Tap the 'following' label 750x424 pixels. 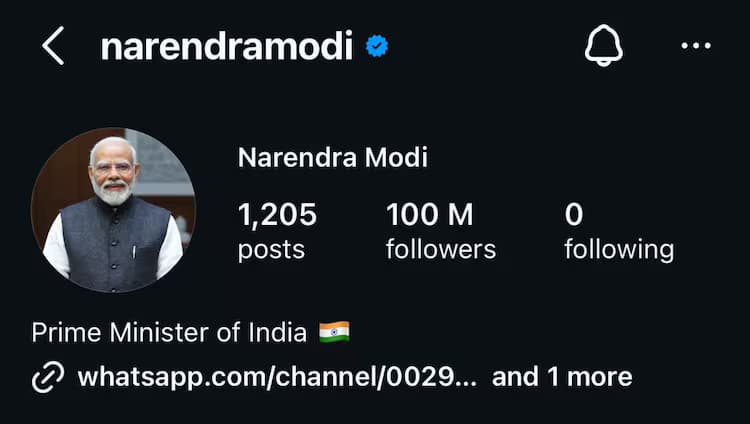tap(618, 249)
